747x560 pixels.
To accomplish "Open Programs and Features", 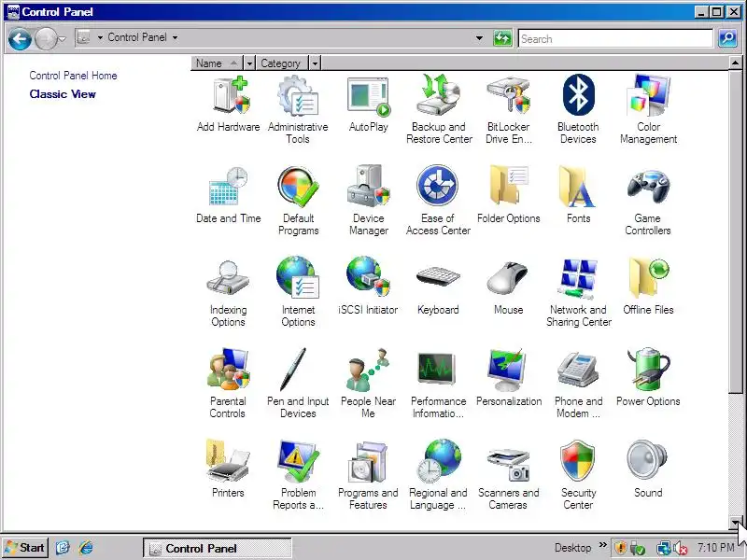I will point(368,475).
